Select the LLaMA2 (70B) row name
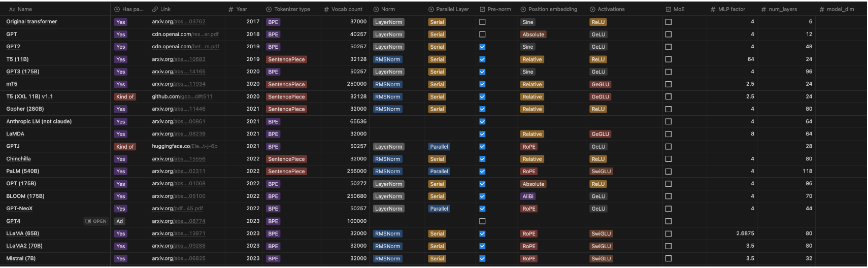This screenshot has width=868, height=268. tap(24, 246)
